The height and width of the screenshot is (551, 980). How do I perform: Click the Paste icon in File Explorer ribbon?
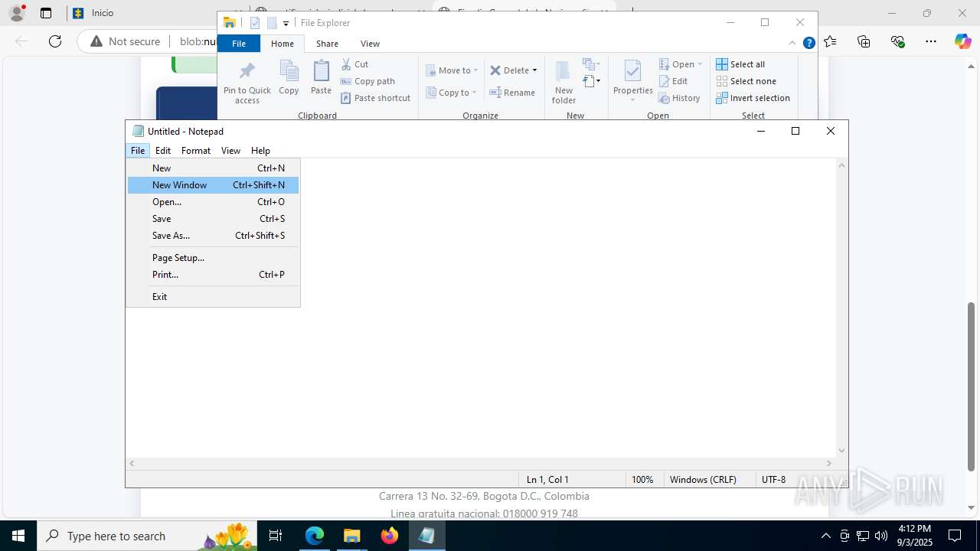pyautogui.click(x=321, y=77)
